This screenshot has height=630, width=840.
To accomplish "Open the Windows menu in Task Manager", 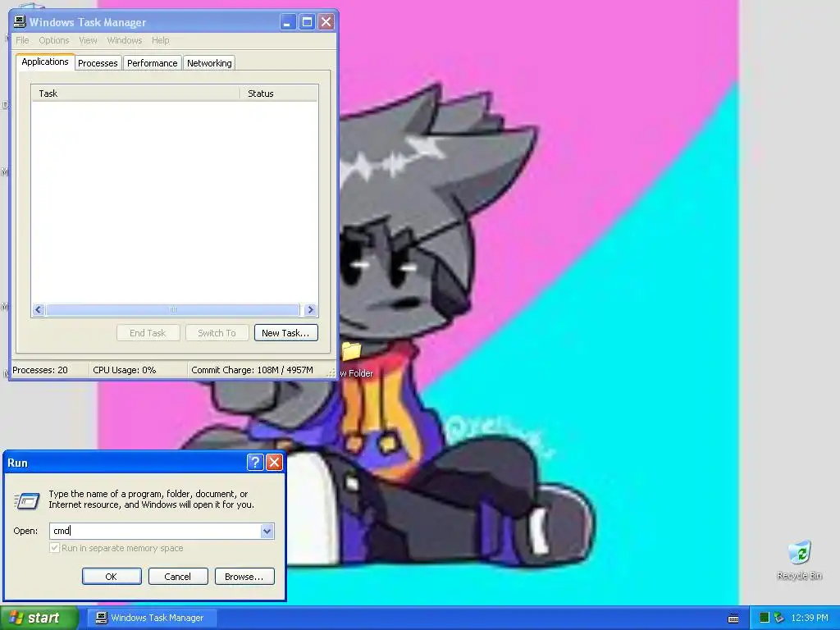I will [125, 40].
